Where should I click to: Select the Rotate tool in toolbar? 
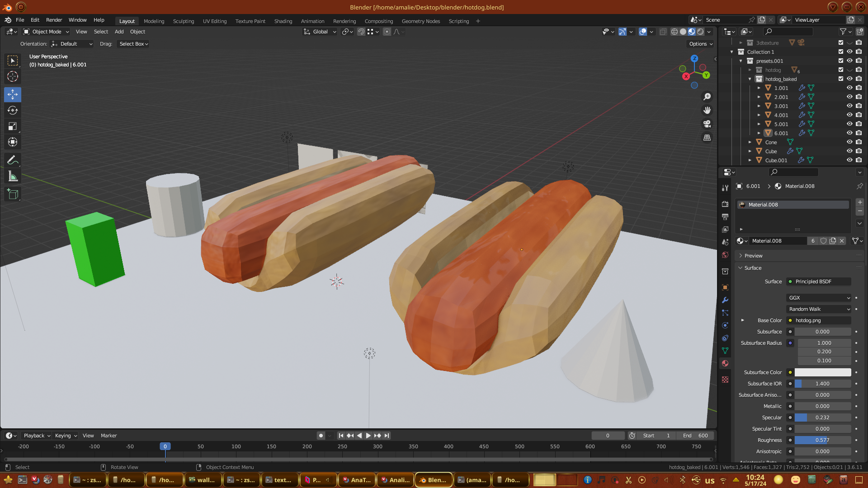(x=13, y=111)
